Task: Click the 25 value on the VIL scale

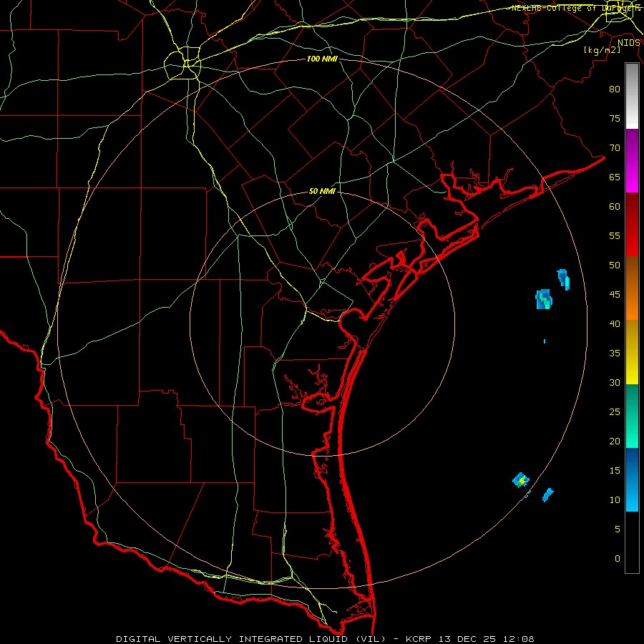Action: pos(615,412)
